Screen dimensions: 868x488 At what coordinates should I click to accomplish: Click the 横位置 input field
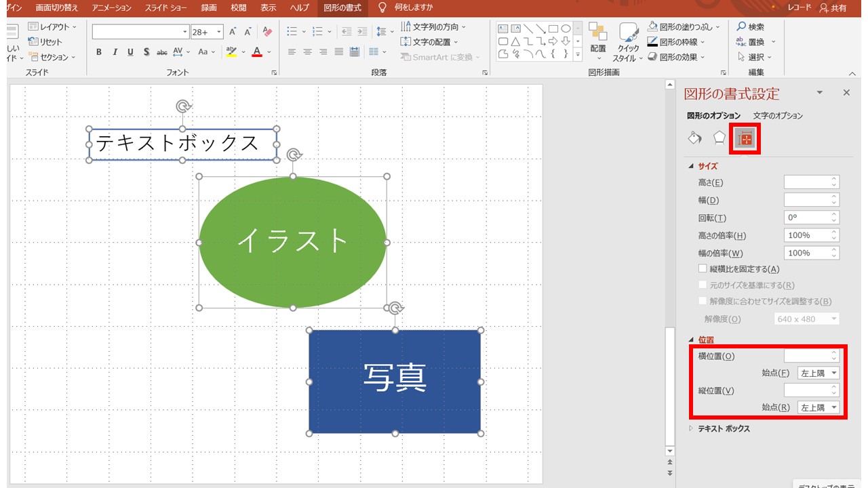(x=807, y=356)
